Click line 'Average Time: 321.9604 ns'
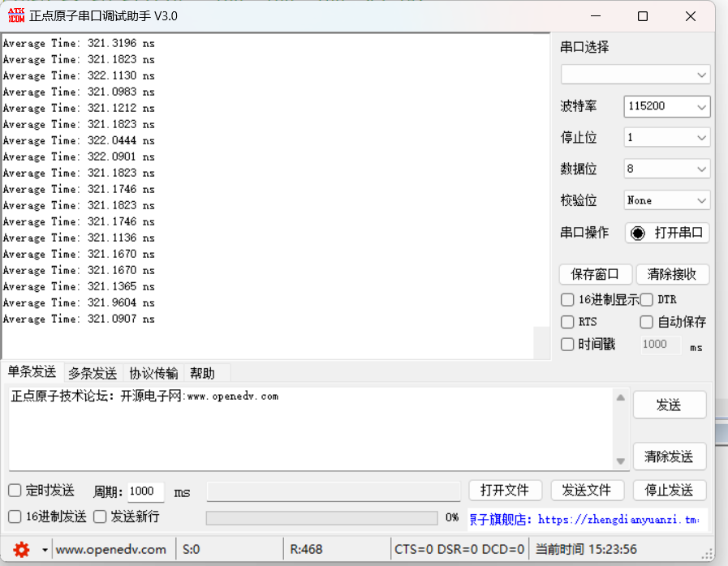 click(79, 303)
